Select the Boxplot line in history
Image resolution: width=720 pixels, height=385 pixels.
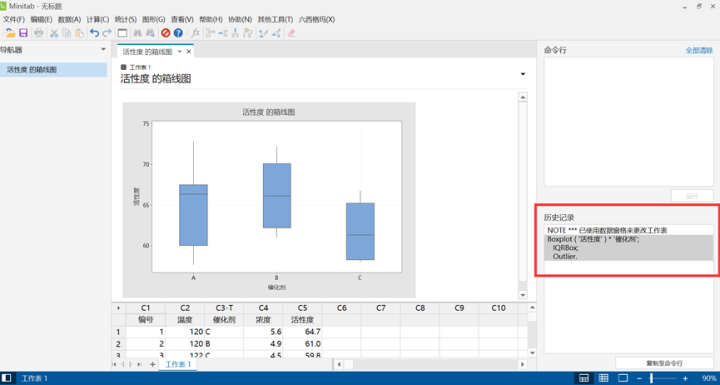(x=629, y=239)
